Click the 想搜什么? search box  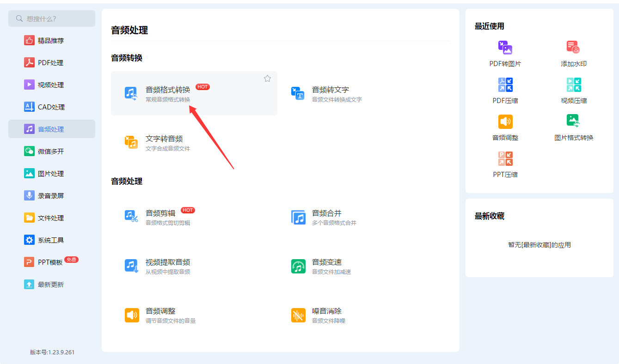pos(52,18)
